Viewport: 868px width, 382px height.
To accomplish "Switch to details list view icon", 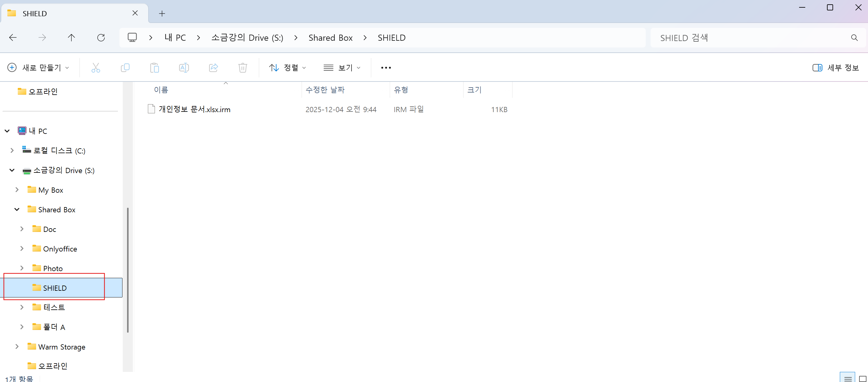I will tap(848, 379).
